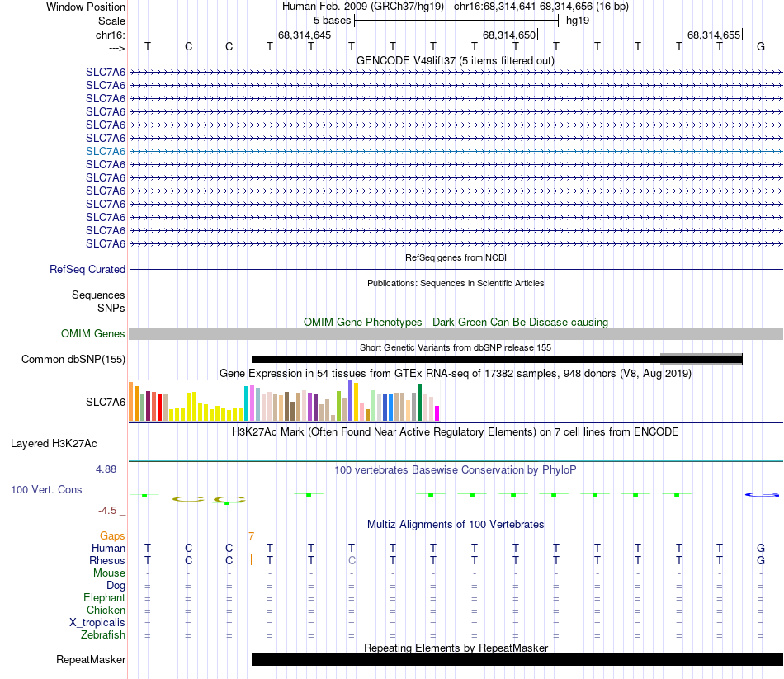The image size is (784, 679).
Task: Click the GTEx Gene Expression in 54 tissues title
Action: (x=456, y=373)
